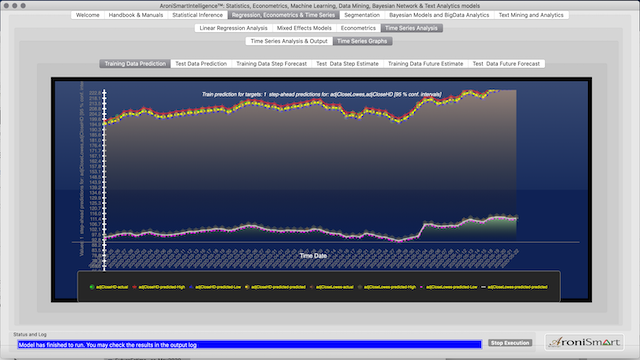640x360 pixels.
Task: Show Time Series Analysis & Output
Action: tap(289, 41)
